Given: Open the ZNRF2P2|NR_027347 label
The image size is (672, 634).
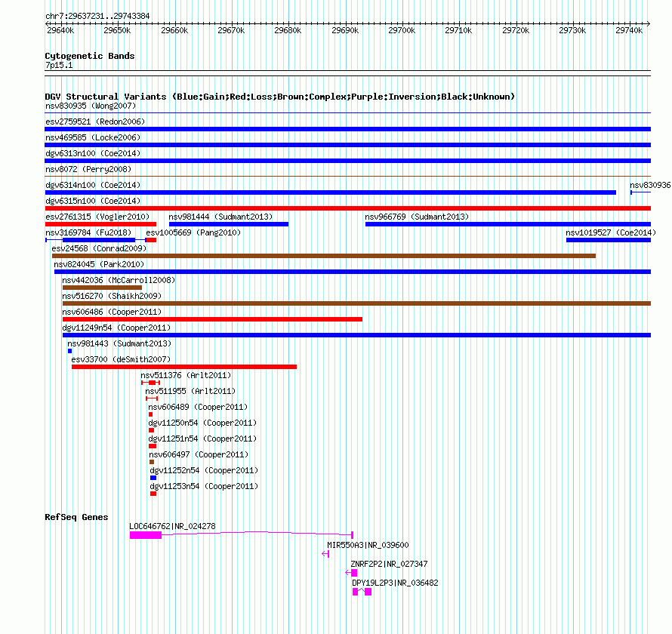Looking at the screenshot, I should (x=389, y=564).
